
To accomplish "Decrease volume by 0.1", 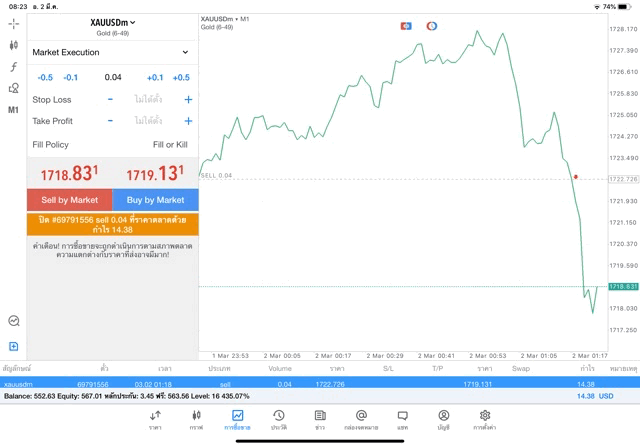I will click(x=70, y=78).
